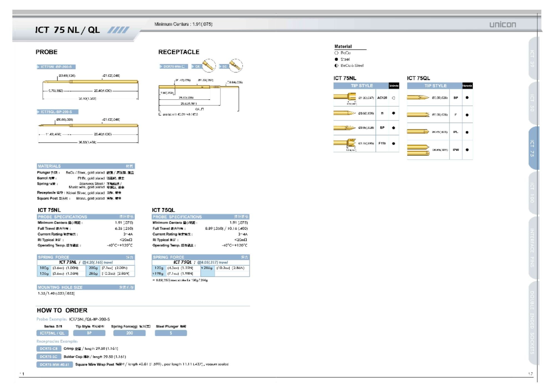
Task: Click the DCR75-WW-40.61 badge
Action: click(x=54, y=365)
